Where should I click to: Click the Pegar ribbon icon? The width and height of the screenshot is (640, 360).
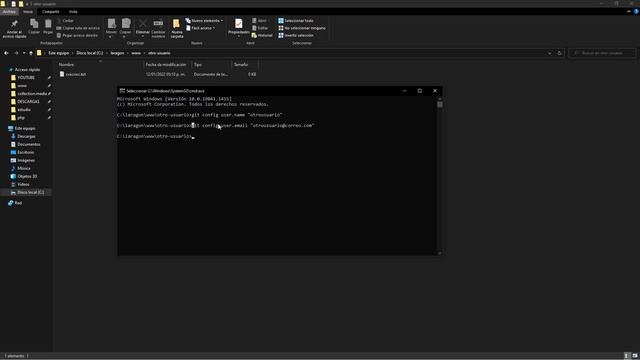pos(48,24)
